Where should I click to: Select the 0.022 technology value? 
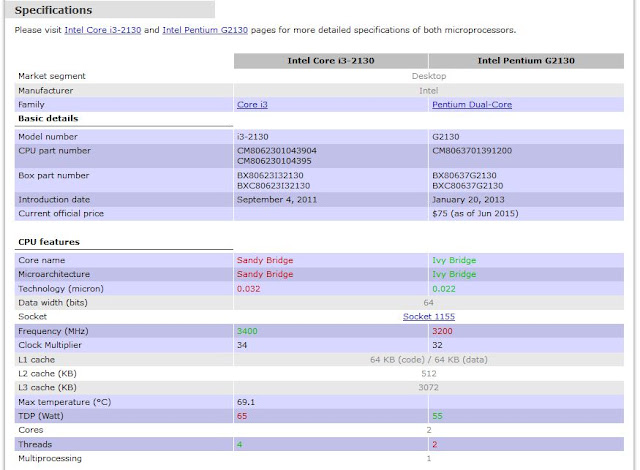click(x=444, y=289)
